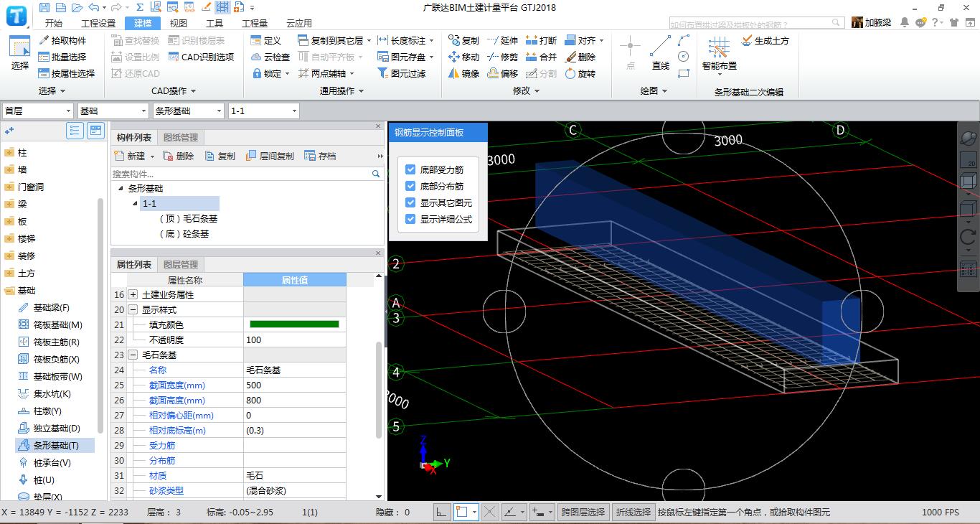
Task: Click the 打断 tool
Action: coord(541,40)
